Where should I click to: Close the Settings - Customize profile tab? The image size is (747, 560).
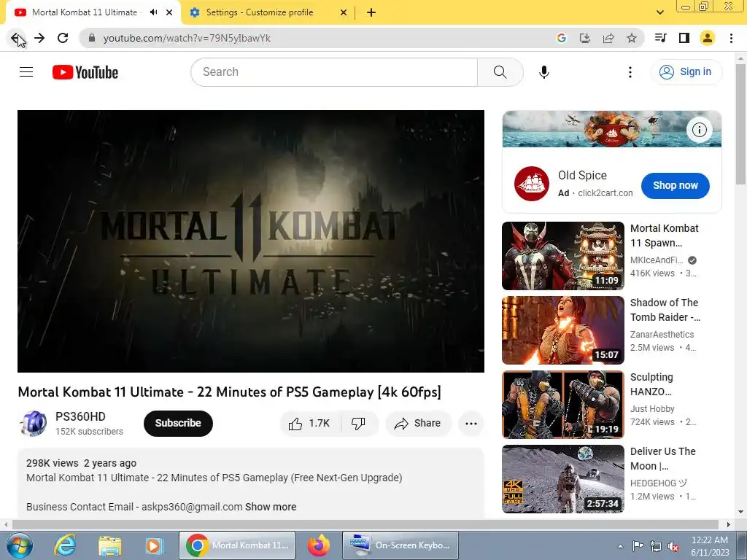pos(344,12)
